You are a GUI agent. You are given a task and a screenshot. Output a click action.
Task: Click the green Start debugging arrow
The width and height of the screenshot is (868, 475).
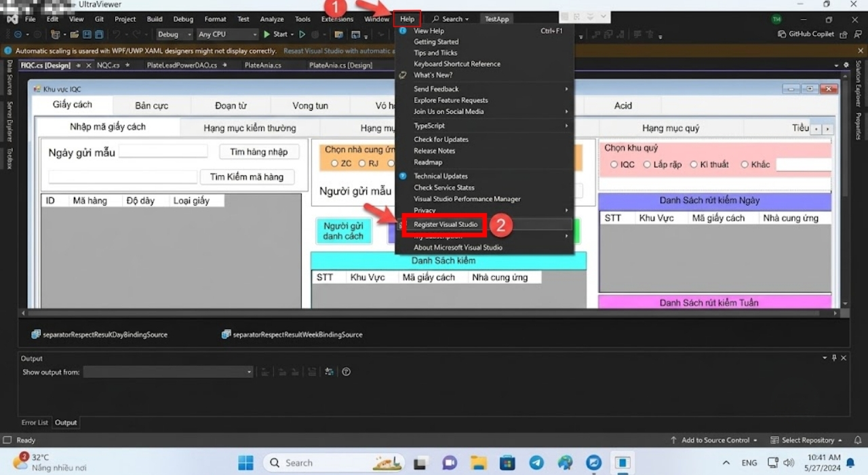pyautogui.click(x=266, y=35)
